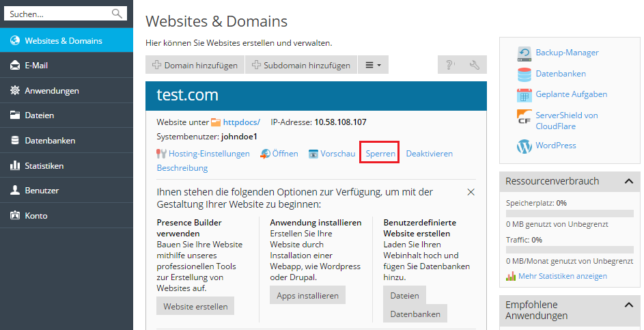The width and height of the screenshot is (644, 330).
Task: Go to E-Mail in sidebar
Action: point(36,66)
